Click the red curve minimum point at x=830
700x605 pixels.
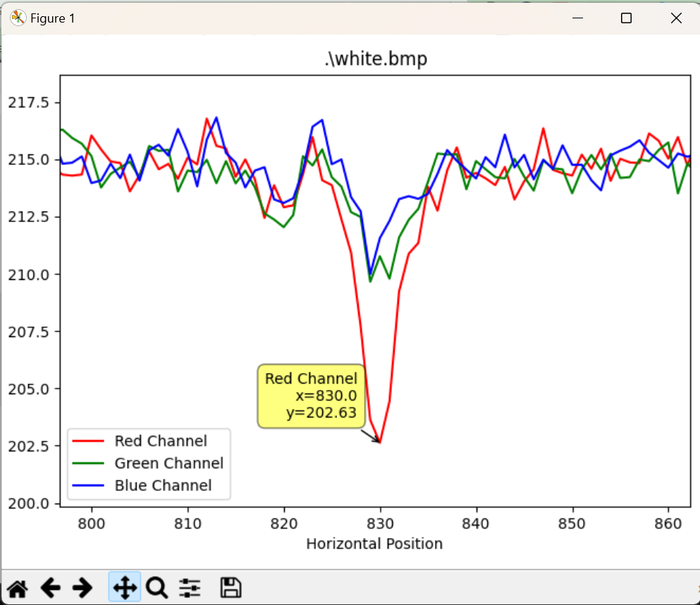pyautogui.click(x=380, y=443)
